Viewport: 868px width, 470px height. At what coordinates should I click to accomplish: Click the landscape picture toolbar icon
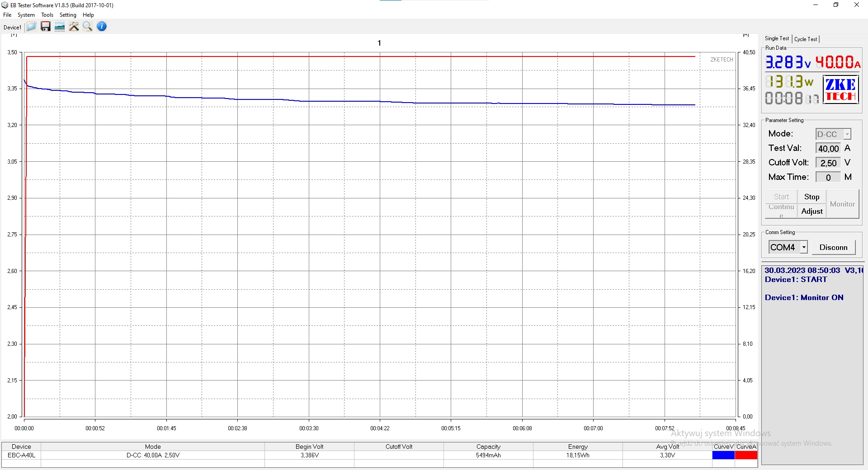(60, 27)
